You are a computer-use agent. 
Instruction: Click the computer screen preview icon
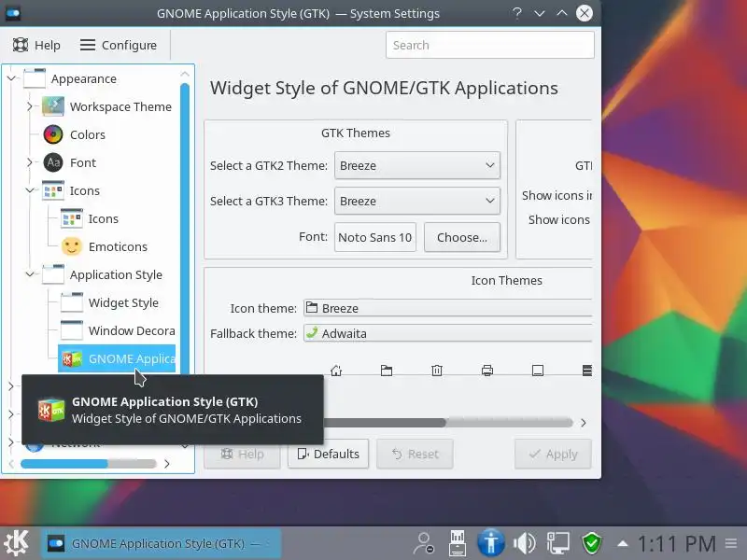pyautogui.click(x=538, y=371)
